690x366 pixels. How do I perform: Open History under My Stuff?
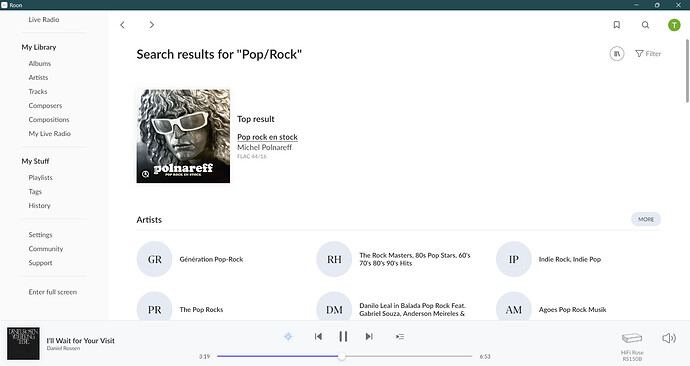pos(39,205)
